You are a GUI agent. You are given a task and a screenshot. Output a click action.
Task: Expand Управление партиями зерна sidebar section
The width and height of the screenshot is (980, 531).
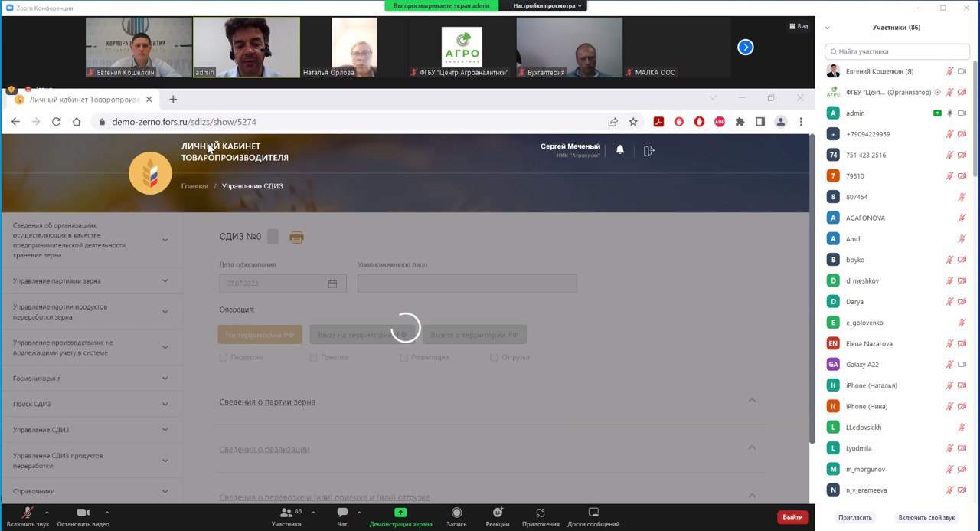tap(165, 281)
